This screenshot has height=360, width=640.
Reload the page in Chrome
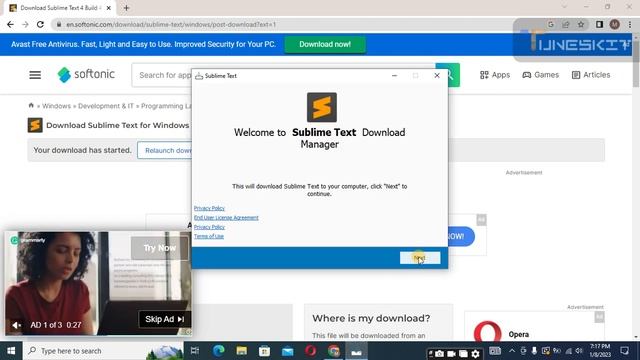[40, 24]
